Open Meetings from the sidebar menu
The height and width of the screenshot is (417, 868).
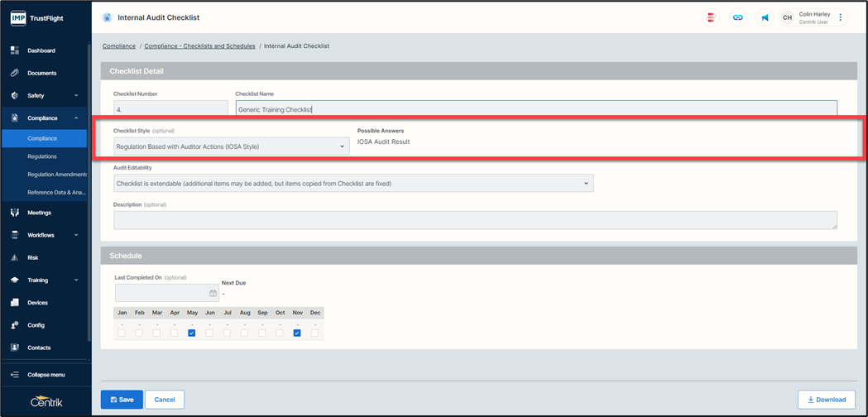click(x=39, y=213)
